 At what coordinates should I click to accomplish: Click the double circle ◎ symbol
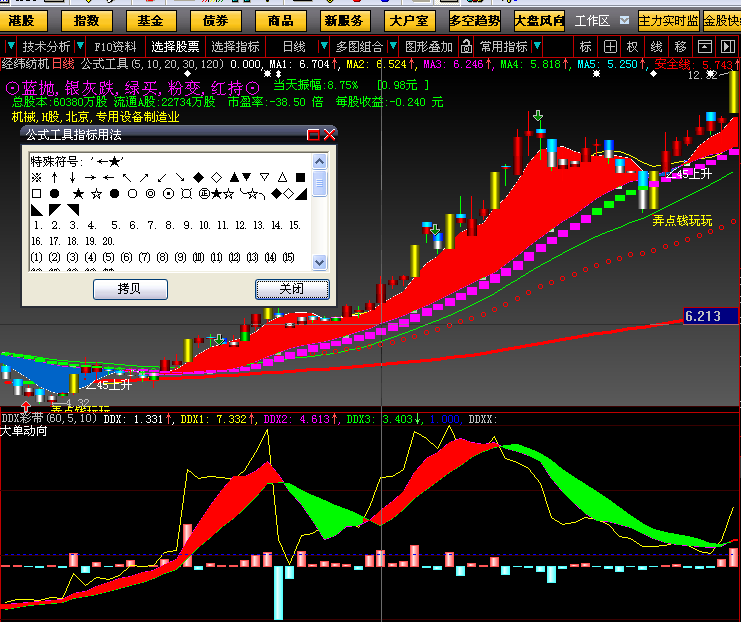150,193
